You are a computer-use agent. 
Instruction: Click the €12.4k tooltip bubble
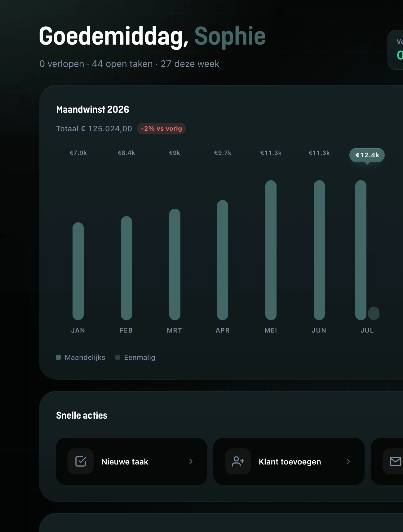pyautogui.click(x=367, y=155)
